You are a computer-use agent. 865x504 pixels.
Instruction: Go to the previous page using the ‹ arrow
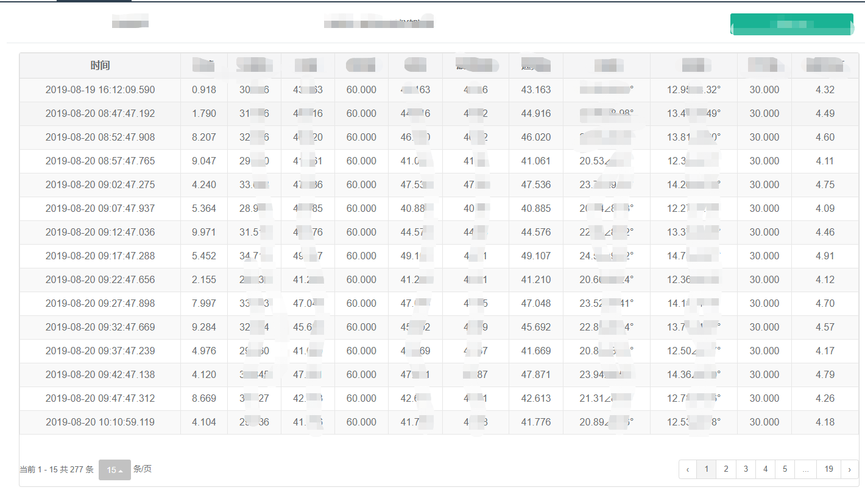pos(688,469)
